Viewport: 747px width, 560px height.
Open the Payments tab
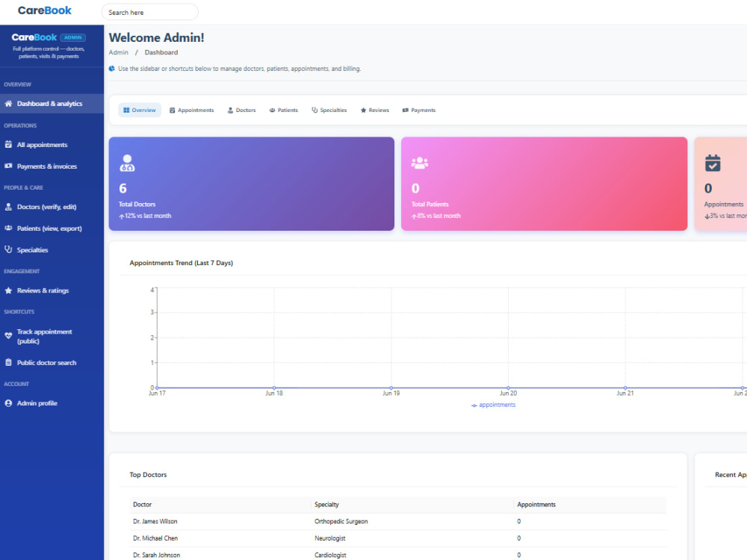419,110
